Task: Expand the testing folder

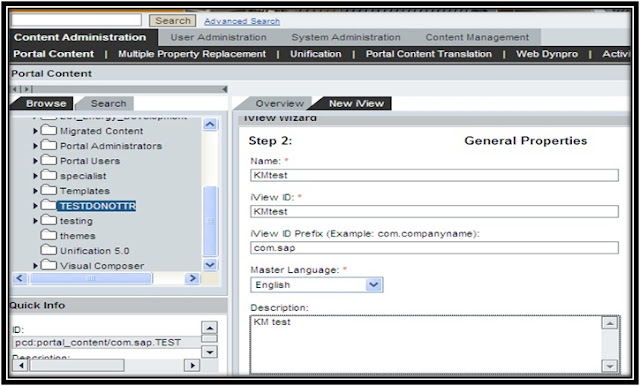Action: pos(35,221)
